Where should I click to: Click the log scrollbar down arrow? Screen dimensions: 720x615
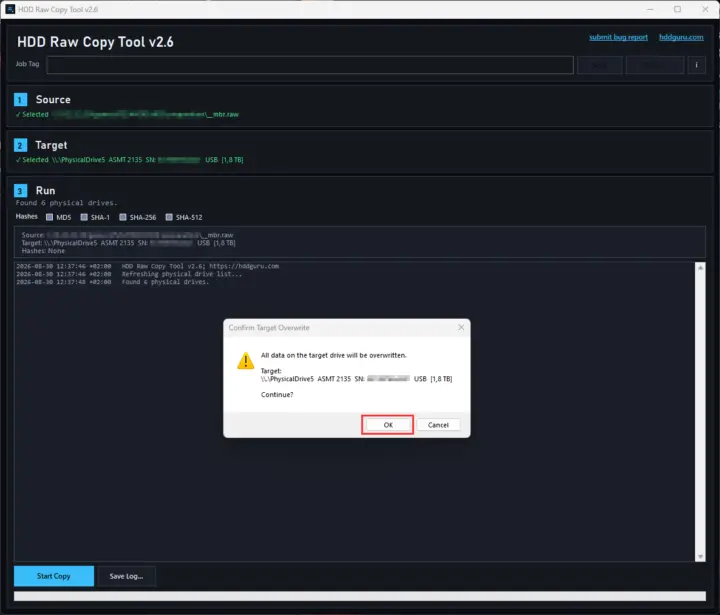pos(700,556)
